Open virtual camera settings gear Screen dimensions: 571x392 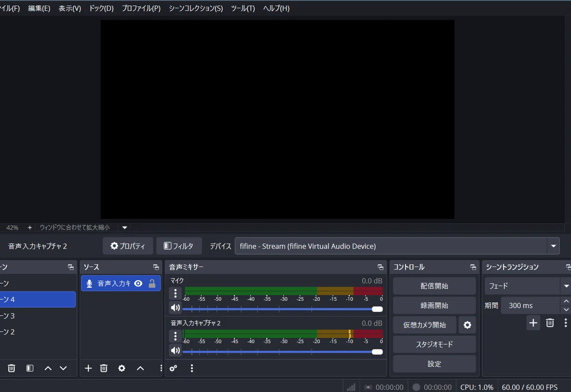pos(467,325)
